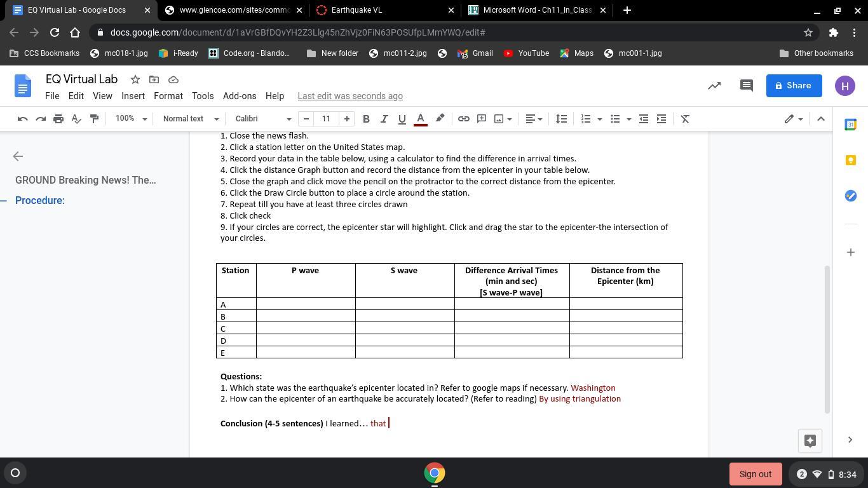This screenshot has width=868, height=488.
Task: Click the Explore button at bottom right
Action: coord(810,441)
